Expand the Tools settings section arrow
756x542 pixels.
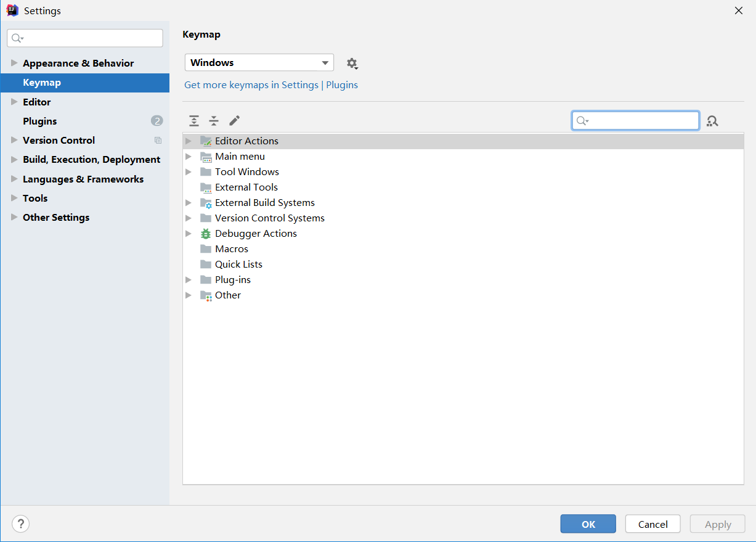coord(14,198)
